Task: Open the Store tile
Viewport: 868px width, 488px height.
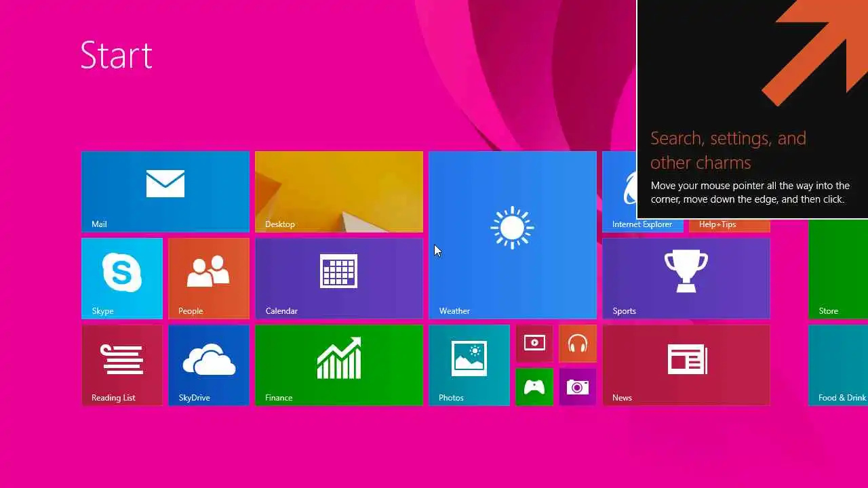Action: [838, 269]
